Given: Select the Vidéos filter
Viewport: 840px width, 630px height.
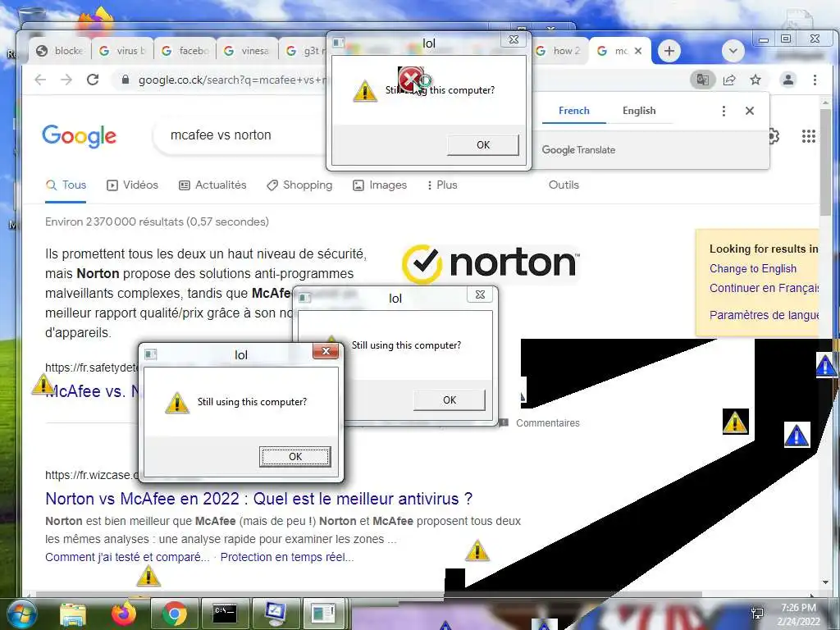Looking at the screenshot, I should 133,185.
